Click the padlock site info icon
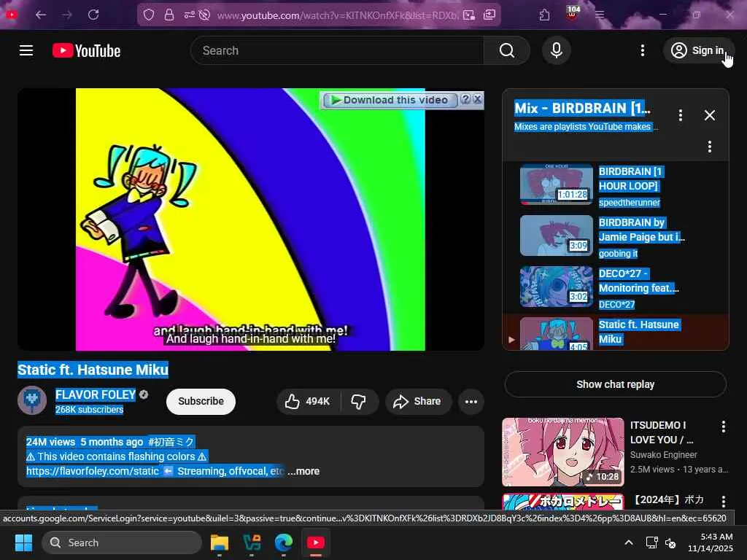The height and width of the screenshot is (560, 747). (x=169, y=15)
